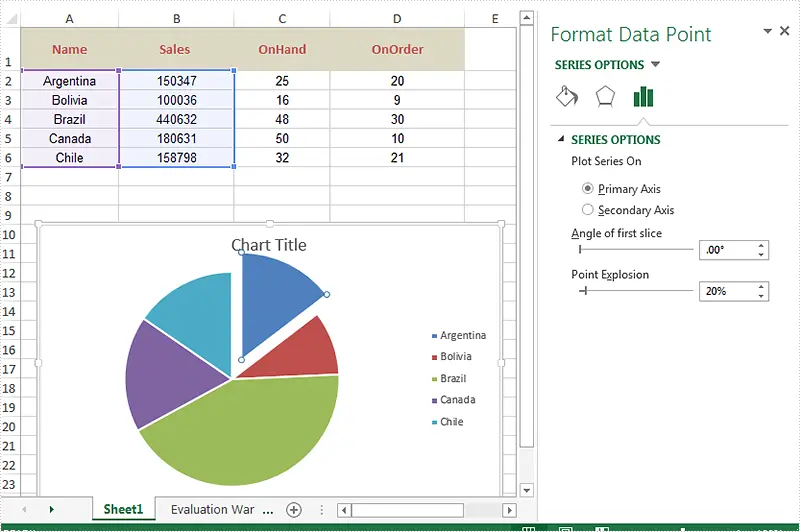Switch to the Sheet1 tab
Viewport: 800px width, 532px height.
[123, 509]
